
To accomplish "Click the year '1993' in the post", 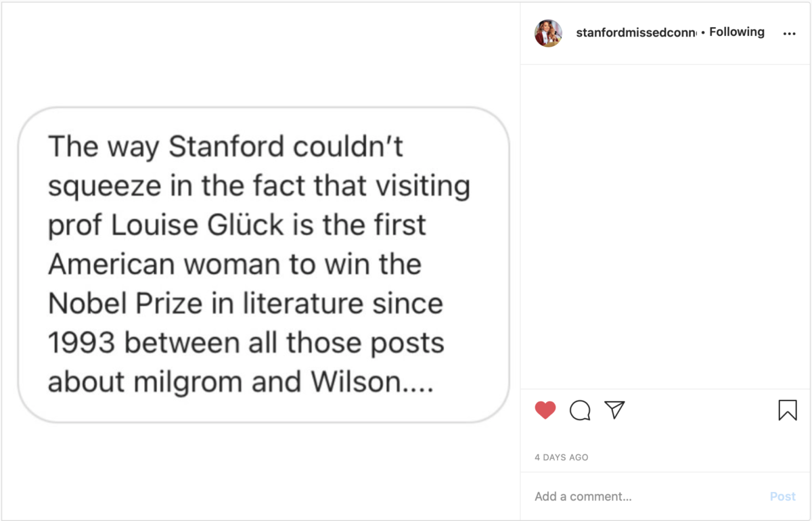I will tap(82, 343).
